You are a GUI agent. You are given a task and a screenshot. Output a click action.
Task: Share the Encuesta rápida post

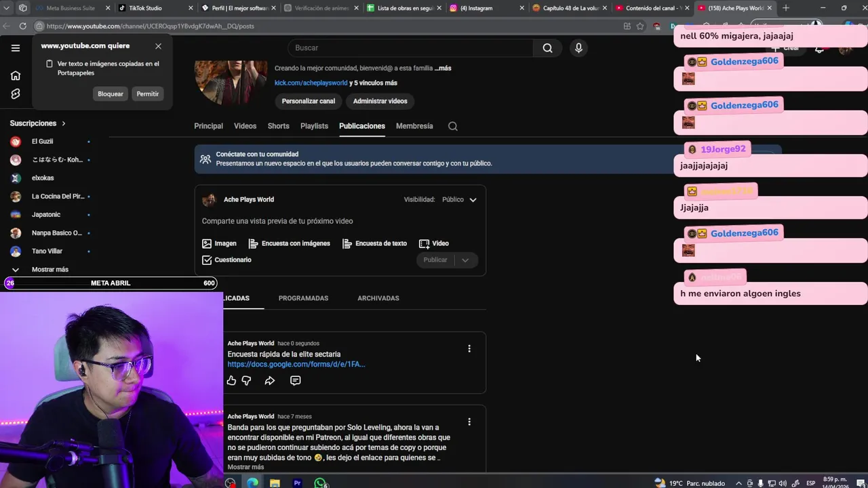pos(270,381)
